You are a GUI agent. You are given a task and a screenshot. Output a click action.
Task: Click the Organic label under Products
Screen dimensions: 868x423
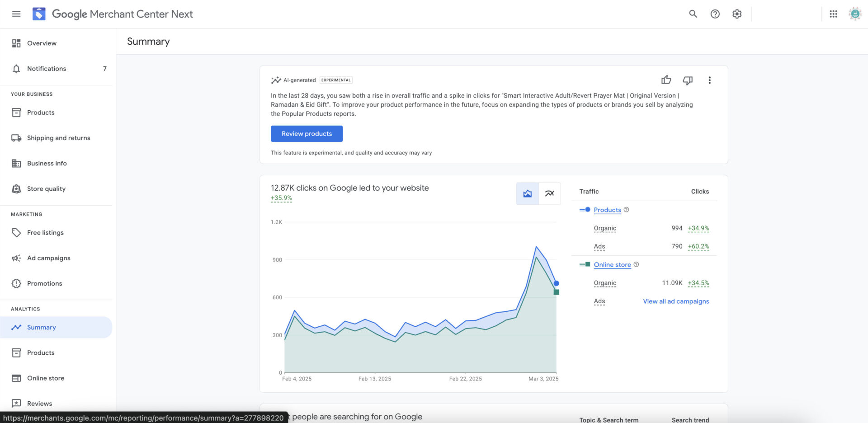click(x=605, y=228)
